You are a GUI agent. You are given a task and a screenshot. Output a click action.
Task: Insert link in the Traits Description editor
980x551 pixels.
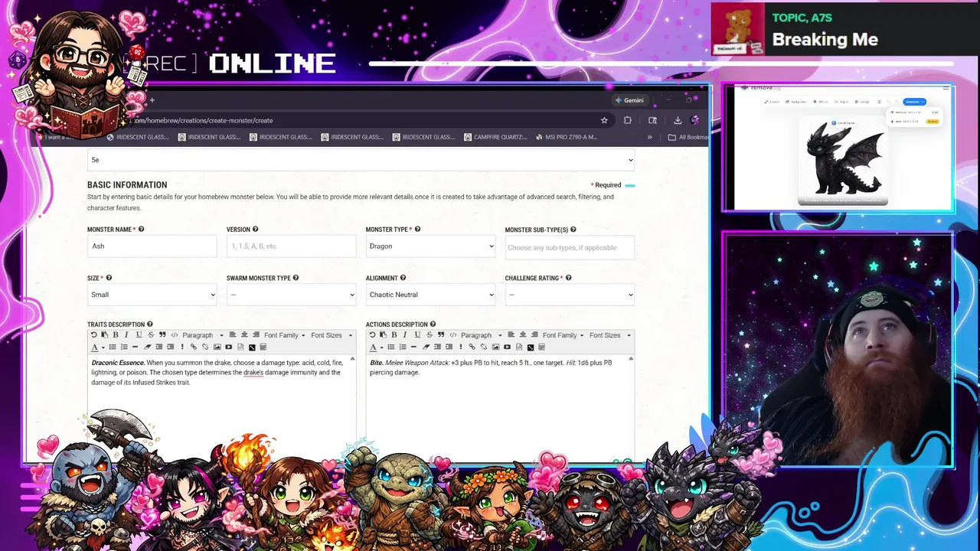194,347
